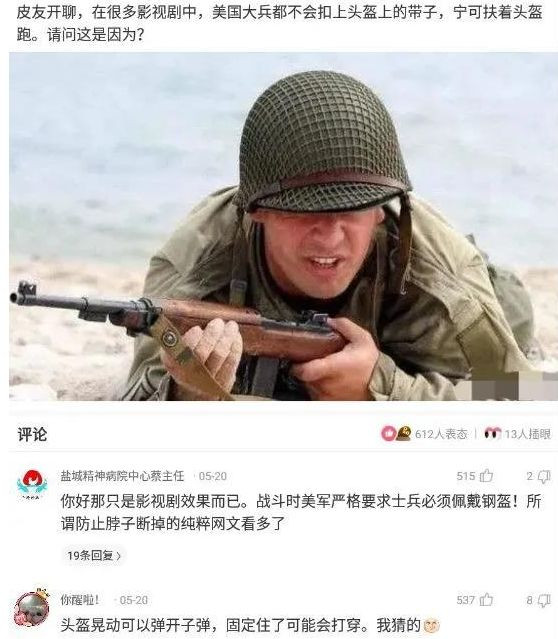The image size is (558, 639).
Task: Select the 评论 comments section header
Action: pyautogui.click(x=32, y=434)
